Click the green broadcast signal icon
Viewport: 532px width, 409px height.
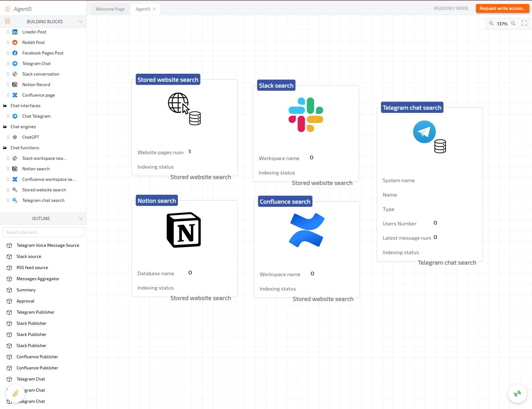click(517, 394)
